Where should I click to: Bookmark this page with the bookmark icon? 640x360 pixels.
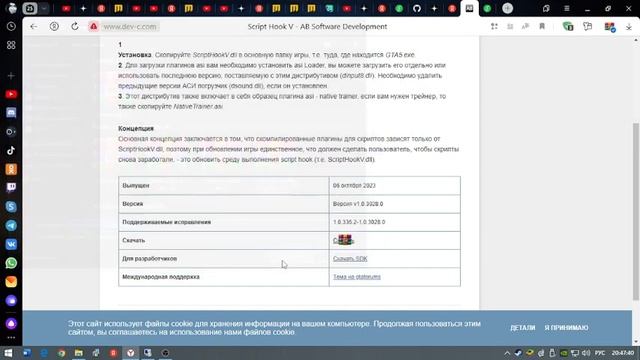coord(542,27)
